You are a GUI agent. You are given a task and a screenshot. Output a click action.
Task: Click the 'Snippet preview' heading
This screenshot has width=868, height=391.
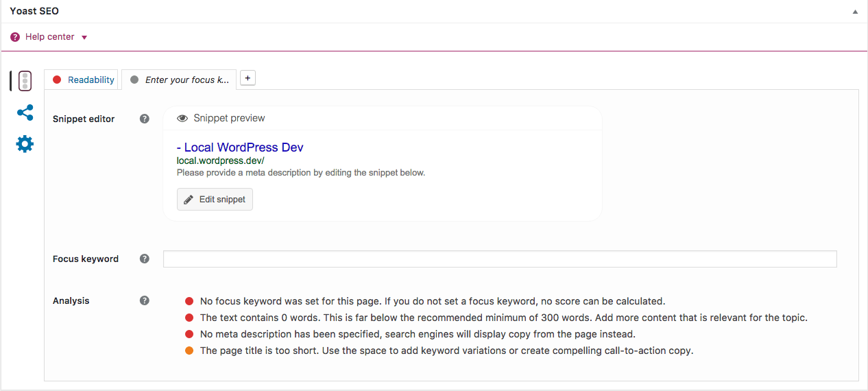(x=229, y=118)
